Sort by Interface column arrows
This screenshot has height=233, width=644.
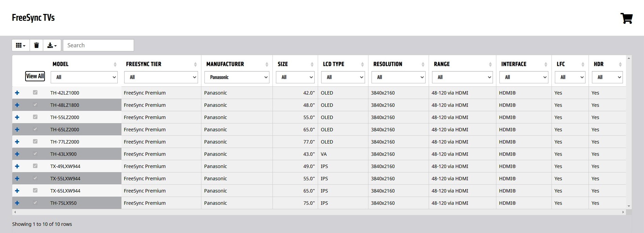(x=546, y=64)
